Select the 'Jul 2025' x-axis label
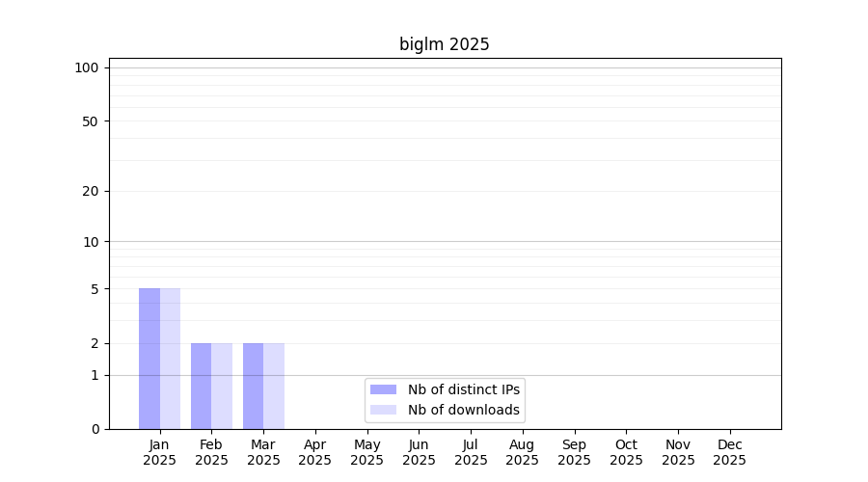The width and height of the screenshot is (868, 482). click(x=471, y=452)
